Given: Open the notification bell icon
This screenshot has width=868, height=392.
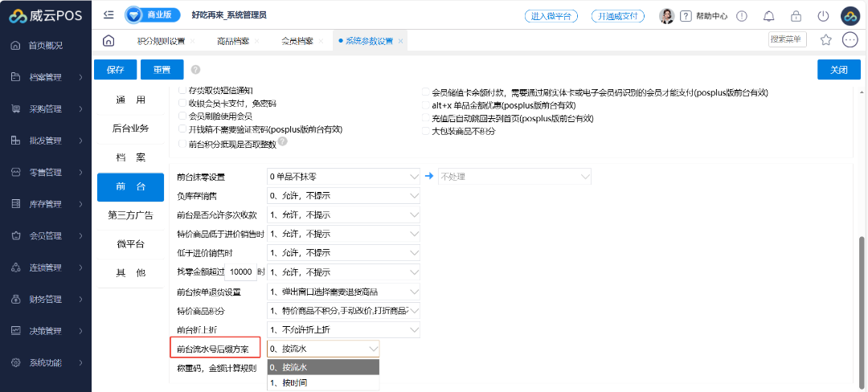Looking at the screenshot, I should (x=769, y=16).
